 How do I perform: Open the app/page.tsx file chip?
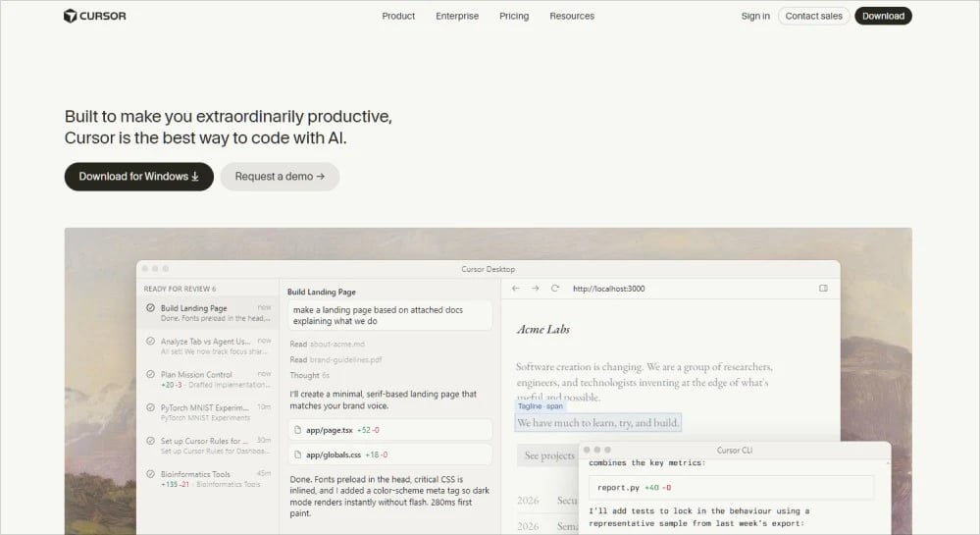[390, 430]
